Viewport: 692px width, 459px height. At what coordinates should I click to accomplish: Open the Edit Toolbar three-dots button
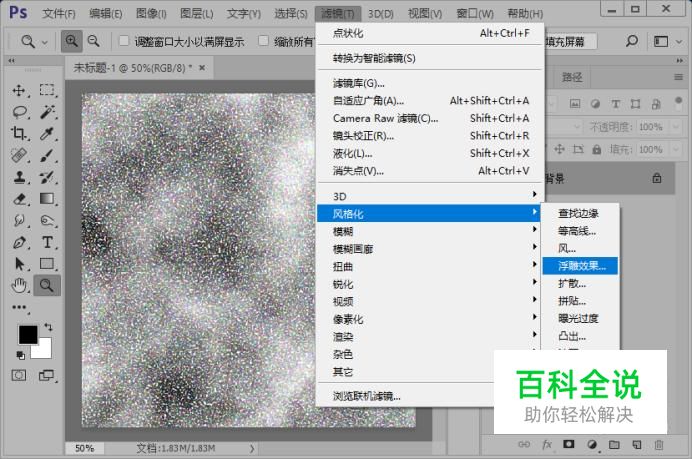19,307
